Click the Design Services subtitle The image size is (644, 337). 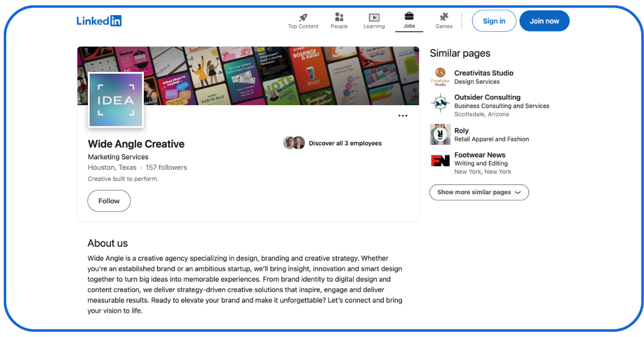[x=477, y=82]
